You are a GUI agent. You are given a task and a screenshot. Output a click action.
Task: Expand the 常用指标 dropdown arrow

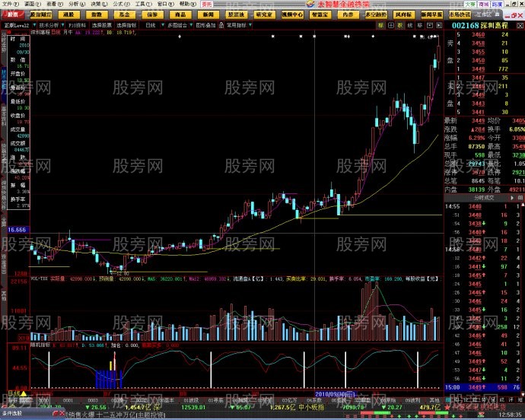250,25
